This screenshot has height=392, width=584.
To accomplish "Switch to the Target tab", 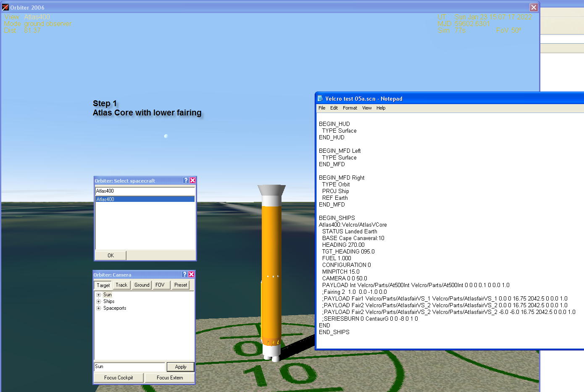I will point(103,285).
